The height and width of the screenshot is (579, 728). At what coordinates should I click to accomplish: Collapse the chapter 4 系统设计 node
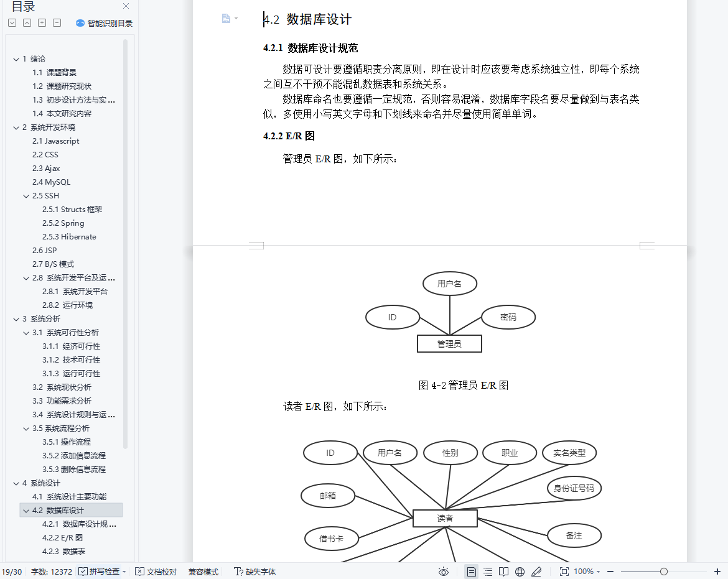pyautogui.click(x=16, y=483)
